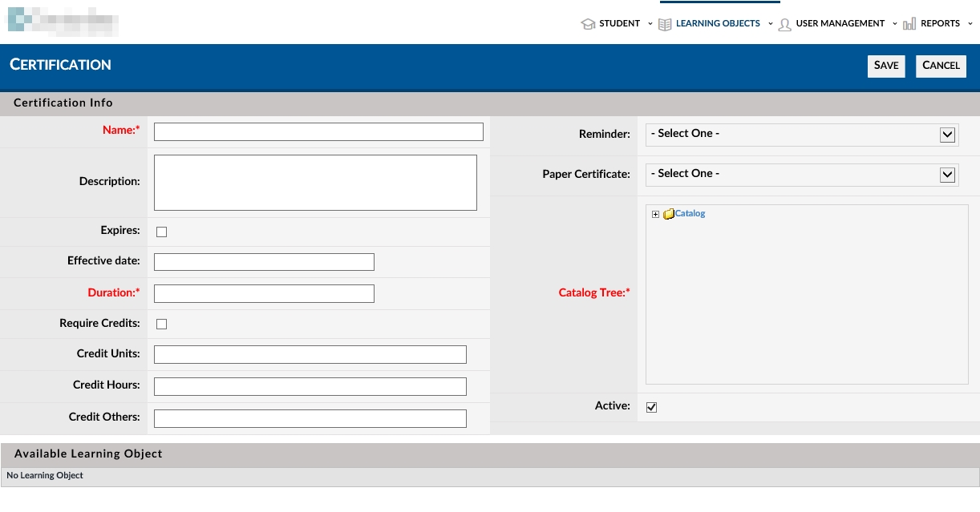
Task: Open the Reminder dropdown
Action: [x=802, y=135]
